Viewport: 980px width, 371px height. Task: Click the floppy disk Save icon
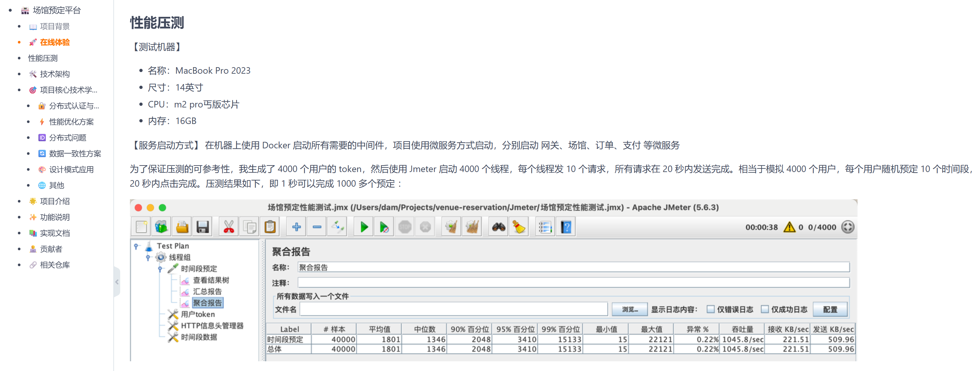[202, 227]
